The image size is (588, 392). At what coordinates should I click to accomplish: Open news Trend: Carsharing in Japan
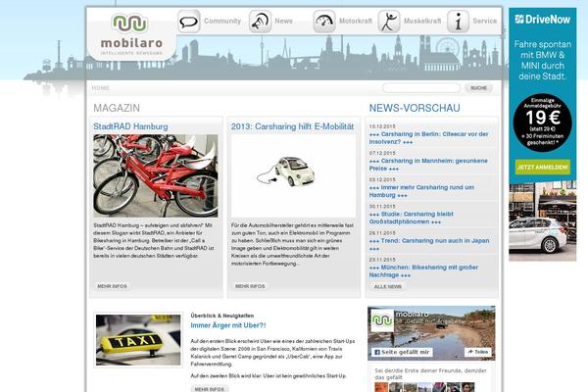pos(429,245)
